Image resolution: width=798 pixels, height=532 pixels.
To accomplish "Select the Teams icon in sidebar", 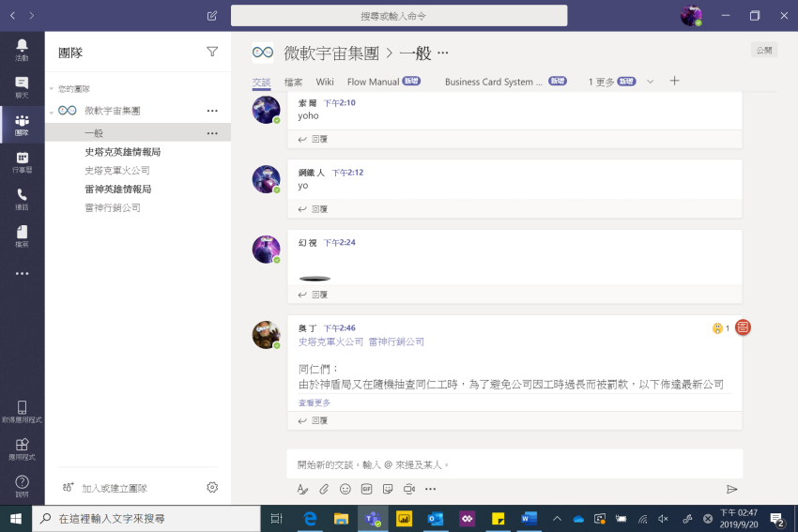I will (x=22, y=125).
